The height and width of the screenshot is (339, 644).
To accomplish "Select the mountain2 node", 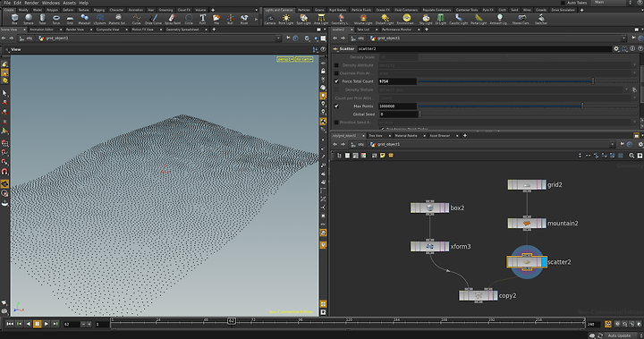I will (527, 223).
